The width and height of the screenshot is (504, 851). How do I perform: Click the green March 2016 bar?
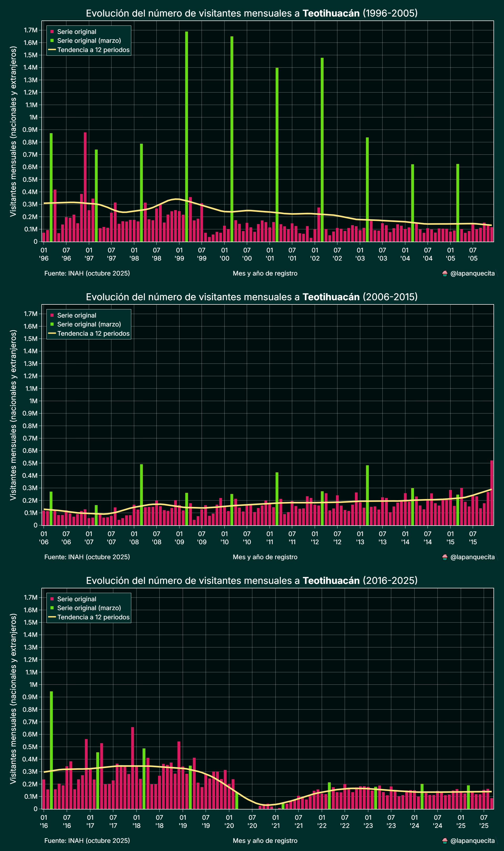(51, 748)
